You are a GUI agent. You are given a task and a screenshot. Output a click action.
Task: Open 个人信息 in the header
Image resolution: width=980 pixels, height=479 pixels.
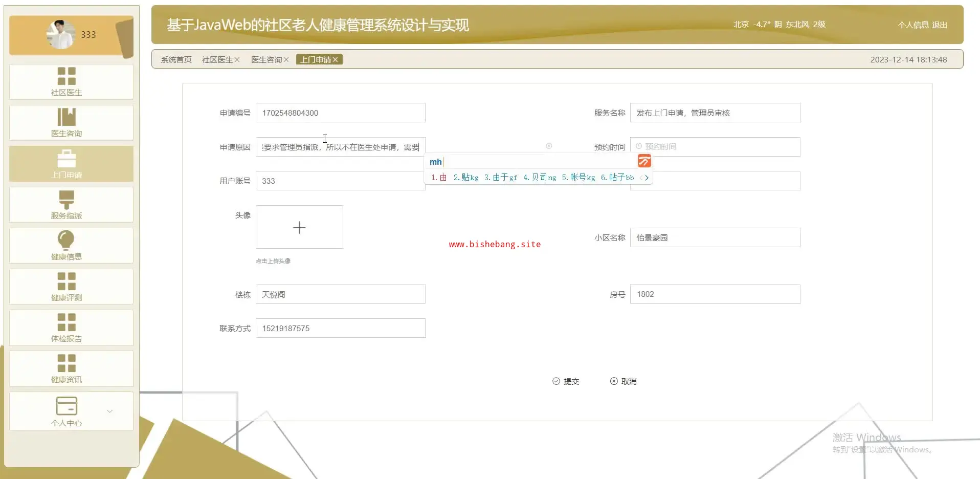point(914,25)
